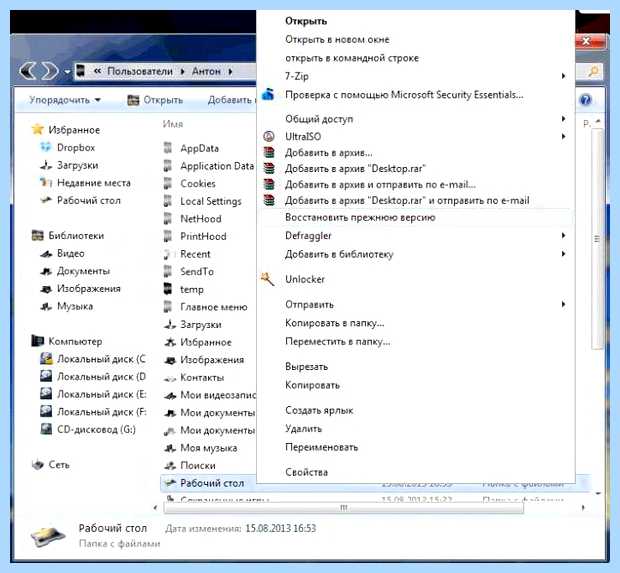Click the Антон breadcrumb
The height and width of the screenshot is (573, 620).
click(x=206, y=72)
